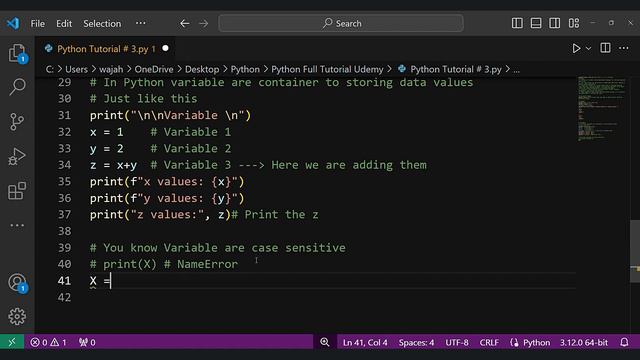Go forward with the right arrow
Image resolution: width=640 pixels, height=360 pixels.
pos(203,23)
